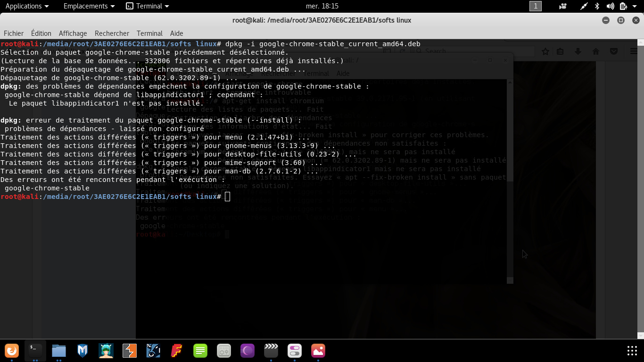Screen dimensions: 644x362
Task: Click the terminal prompt cursor
Action: 228,197
